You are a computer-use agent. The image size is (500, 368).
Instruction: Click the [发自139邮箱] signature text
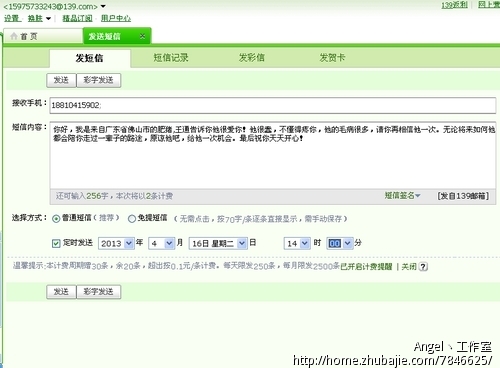click(x=463, y=196)
